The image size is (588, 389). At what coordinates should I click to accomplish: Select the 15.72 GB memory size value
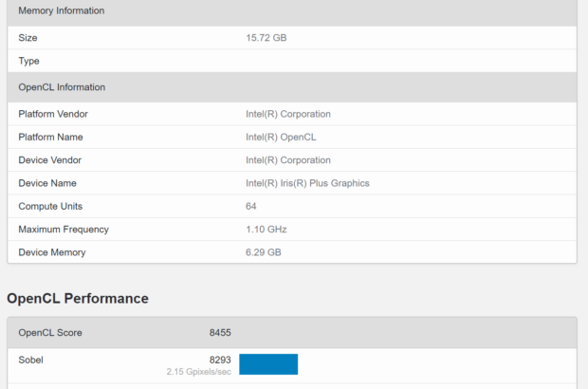tap(266, 38)
